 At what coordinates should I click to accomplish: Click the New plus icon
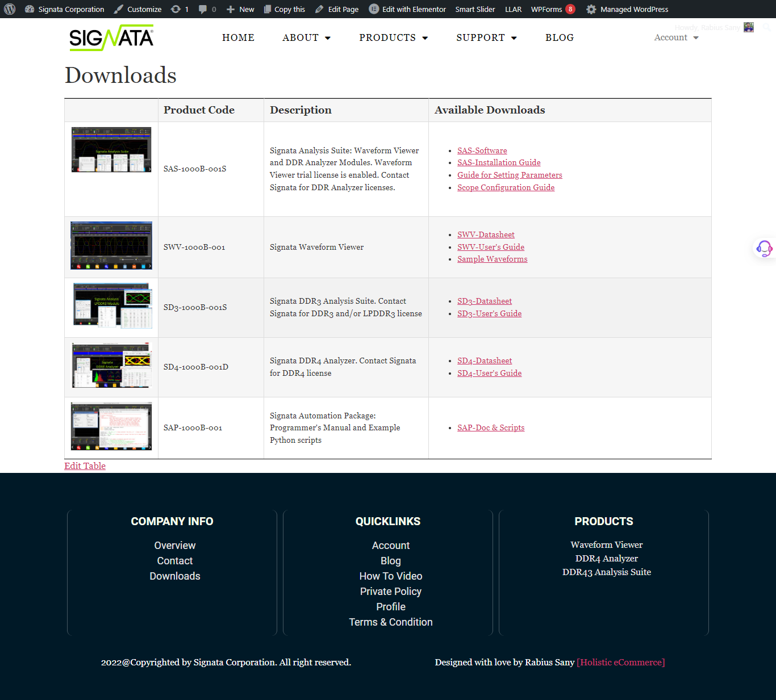tap(230, 9)
